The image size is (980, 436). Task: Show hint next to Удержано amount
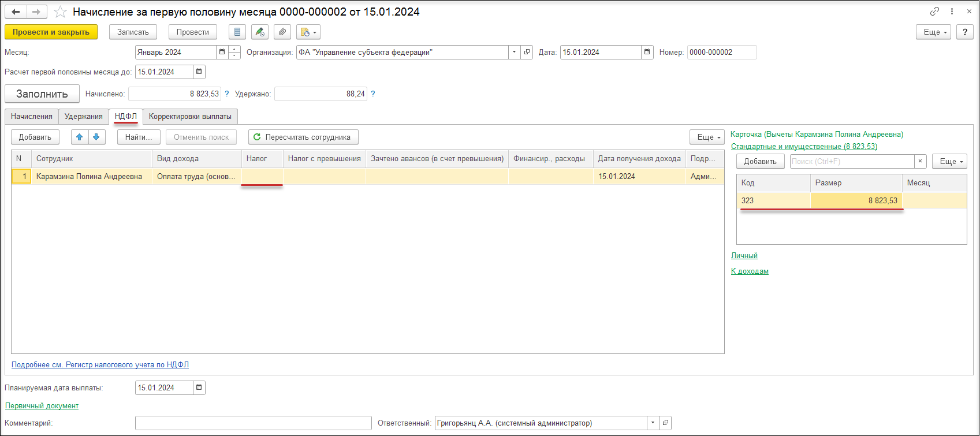point(373,94)
